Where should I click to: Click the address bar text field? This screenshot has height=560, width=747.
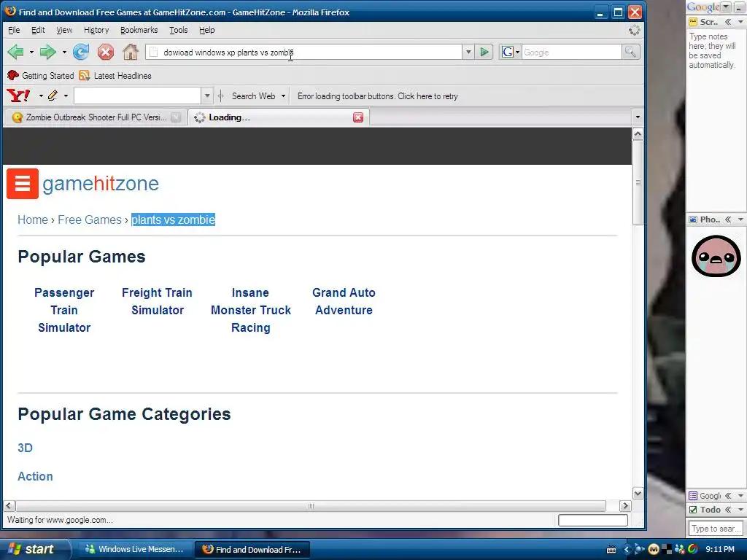[x=305, y=52]
